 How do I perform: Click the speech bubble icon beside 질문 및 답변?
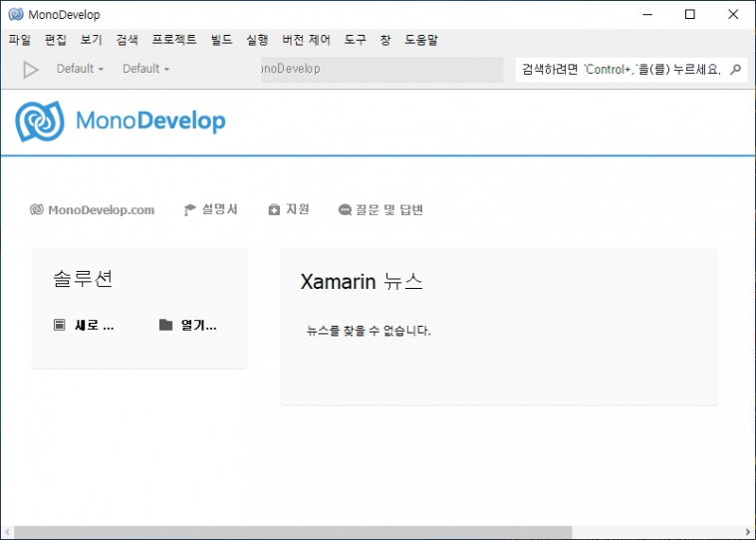(x=345, y=210)
